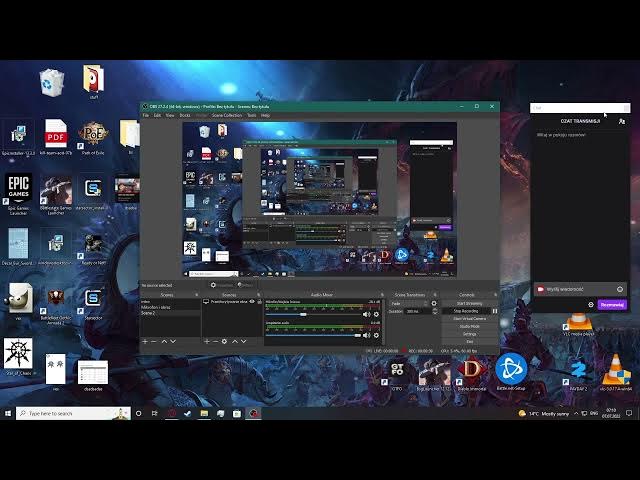Click Start Virtual Camera button
This screenshot has height=480, width=640.
click(x=469, y=319)
